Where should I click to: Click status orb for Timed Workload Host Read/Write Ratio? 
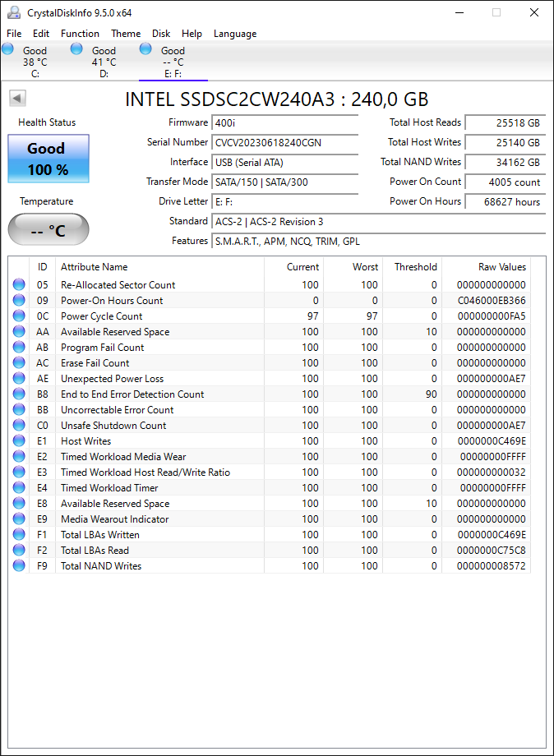tap(19, 472)
